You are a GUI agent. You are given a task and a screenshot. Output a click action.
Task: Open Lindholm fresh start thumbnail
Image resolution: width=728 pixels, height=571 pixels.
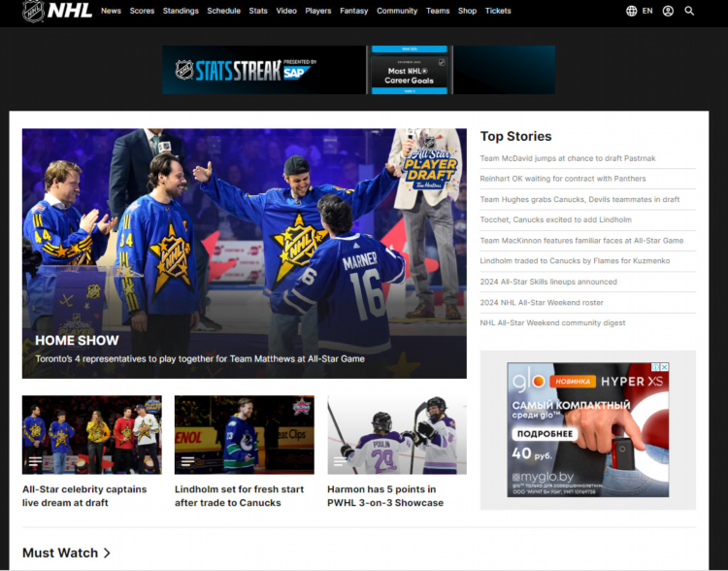point(245,435)
